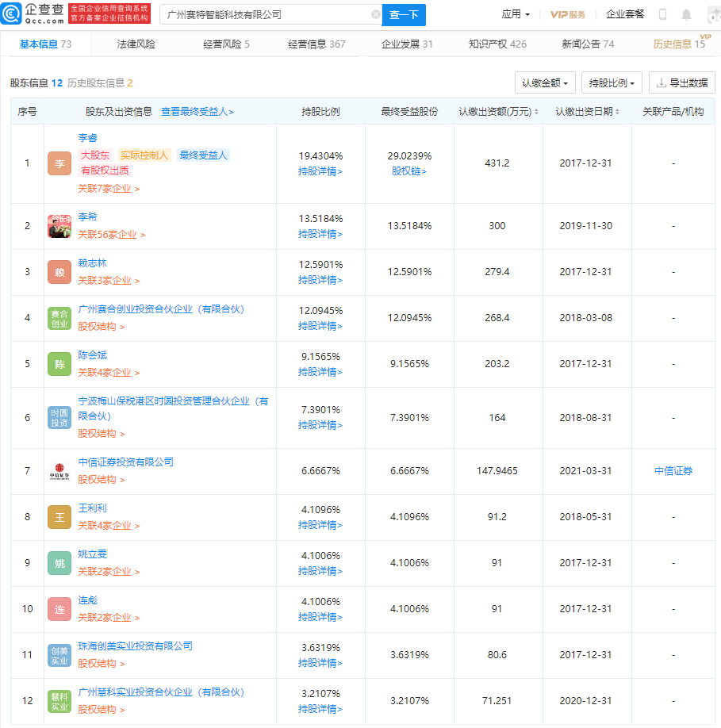Open 股权链 link for 李睿
The width and height of the screenshot is (721, 728).
tap(409, 171)
